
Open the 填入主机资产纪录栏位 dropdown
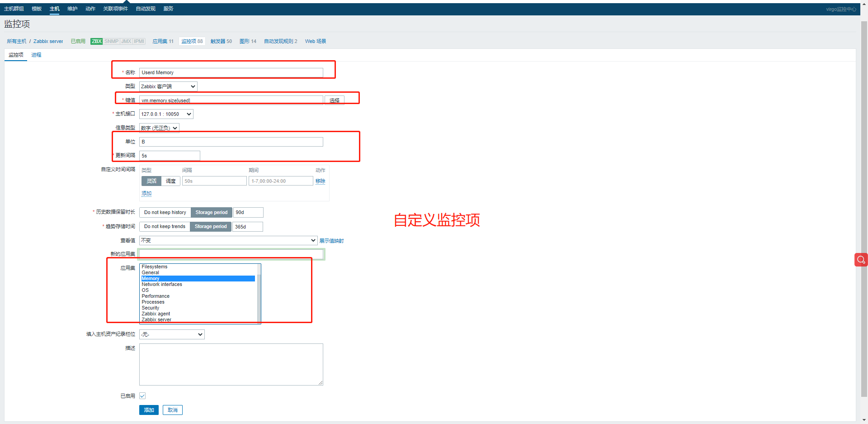click(x=172, y=334)
